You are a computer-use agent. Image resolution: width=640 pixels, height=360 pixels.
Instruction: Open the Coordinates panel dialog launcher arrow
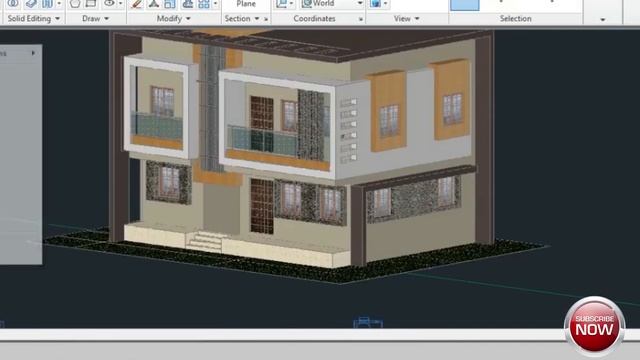[x=361, y=19]
